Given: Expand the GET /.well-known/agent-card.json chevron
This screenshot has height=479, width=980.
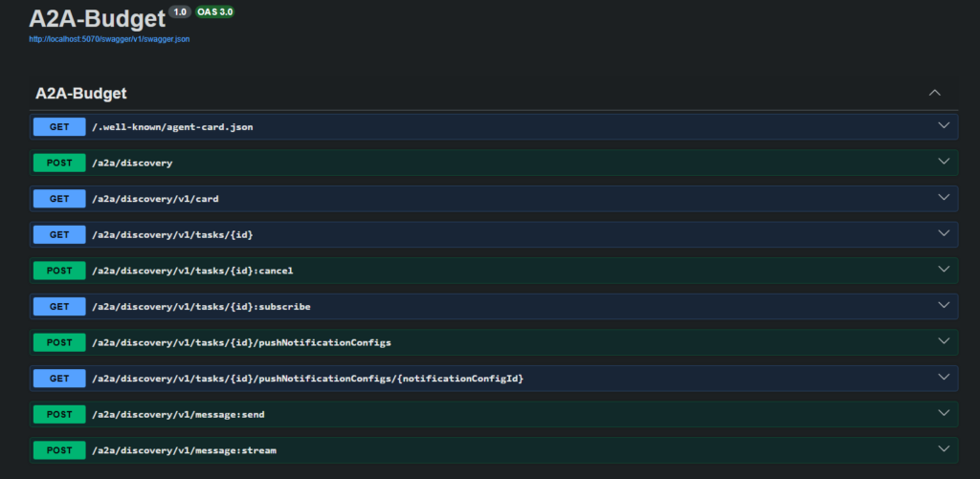Looking at the screenshot, I should [944, 126].
